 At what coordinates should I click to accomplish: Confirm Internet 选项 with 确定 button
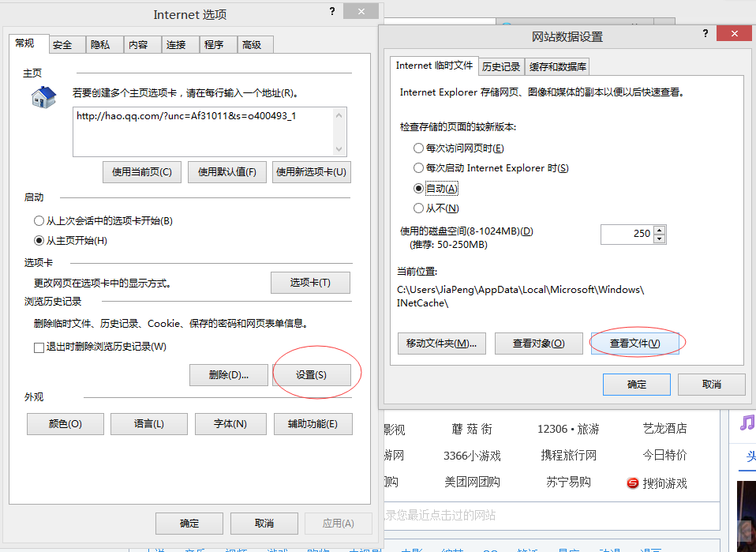tap(189, 524)
